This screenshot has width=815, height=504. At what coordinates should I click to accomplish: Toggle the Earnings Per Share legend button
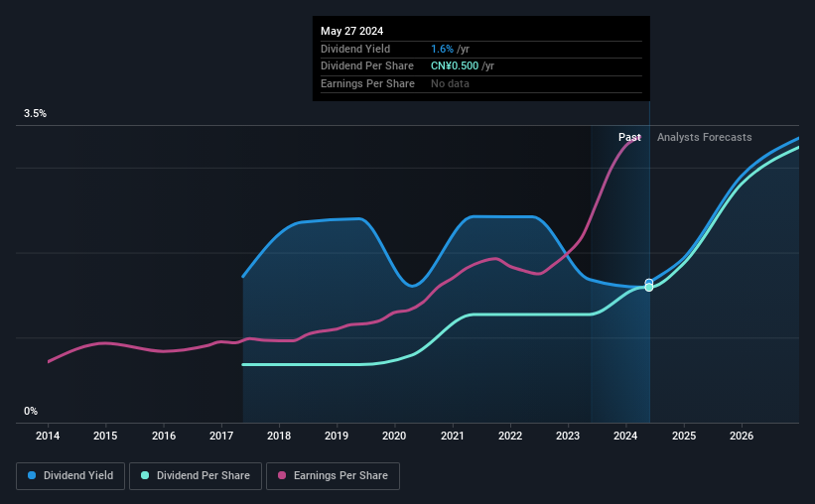click(x=333, y=476)
